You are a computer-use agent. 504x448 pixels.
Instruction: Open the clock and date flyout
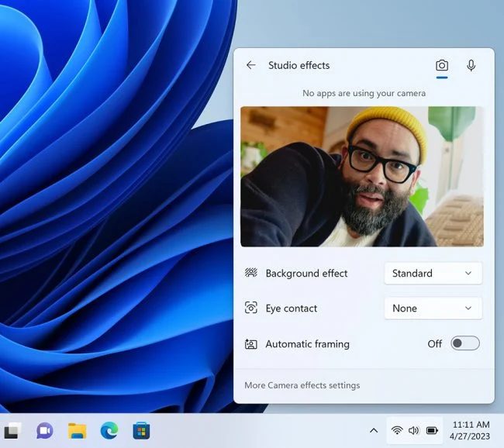(470, 430)
